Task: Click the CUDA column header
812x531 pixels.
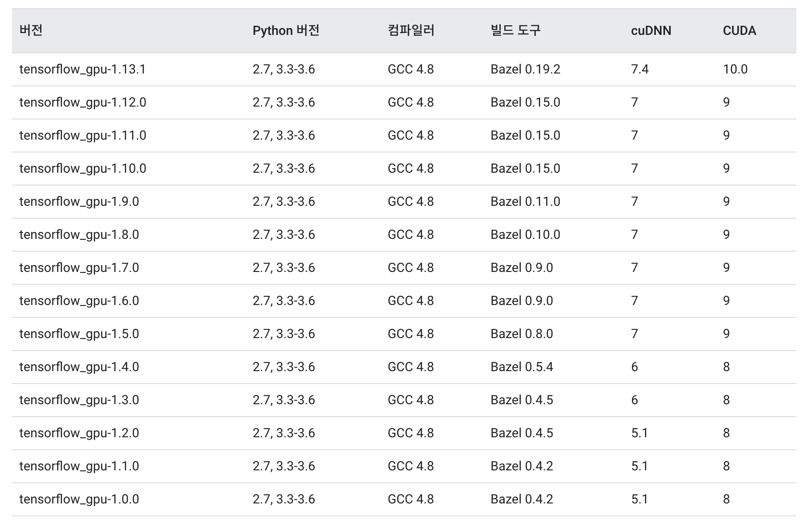Action: click(x=739, y=30)
